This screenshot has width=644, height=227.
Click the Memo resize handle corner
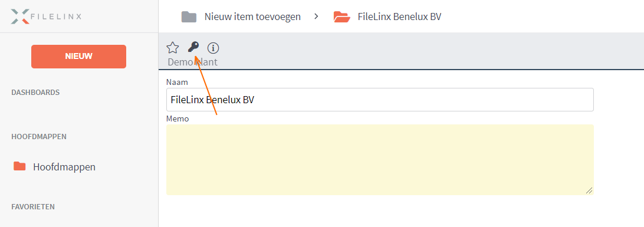click(589, 190)
